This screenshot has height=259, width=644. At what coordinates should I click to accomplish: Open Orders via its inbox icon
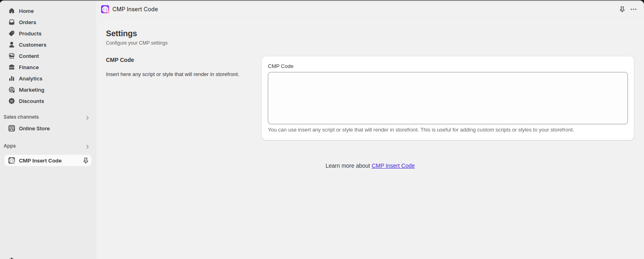coord(12,22)
